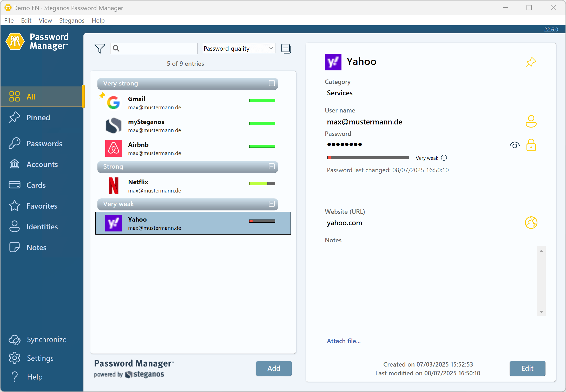This screenshot has width=566, height=392.
Task: Collapse the Strong group
Action: (x=272, y=167)
